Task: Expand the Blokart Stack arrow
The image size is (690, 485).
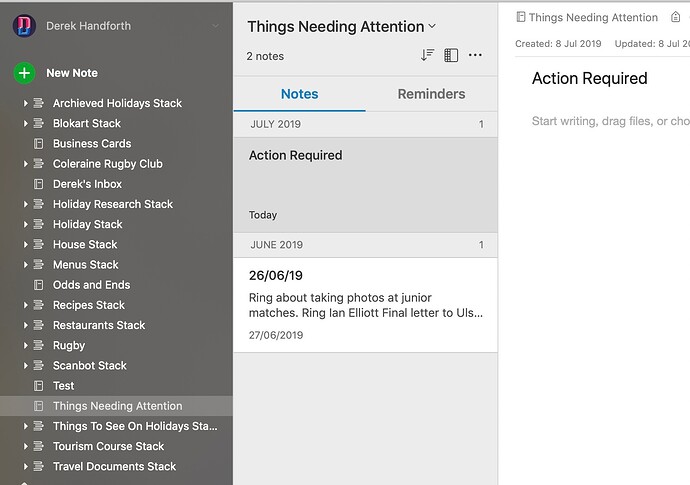Action: tap(25, 123)
